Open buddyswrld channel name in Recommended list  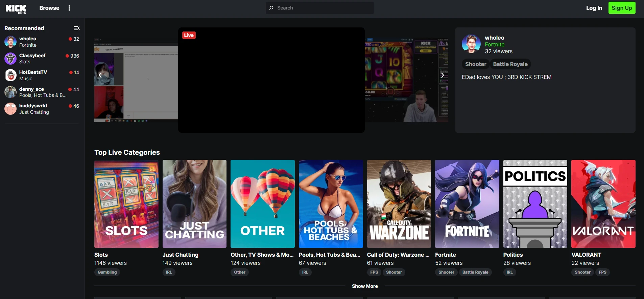pos(33,106)
